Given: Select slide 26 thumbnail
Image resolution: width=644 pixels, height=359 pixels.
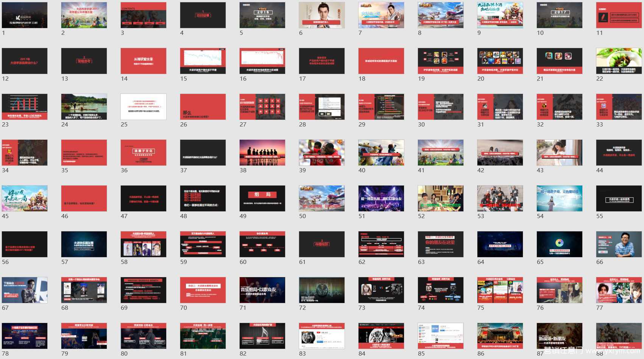Looking at the screenshot, I should [203, 107].
